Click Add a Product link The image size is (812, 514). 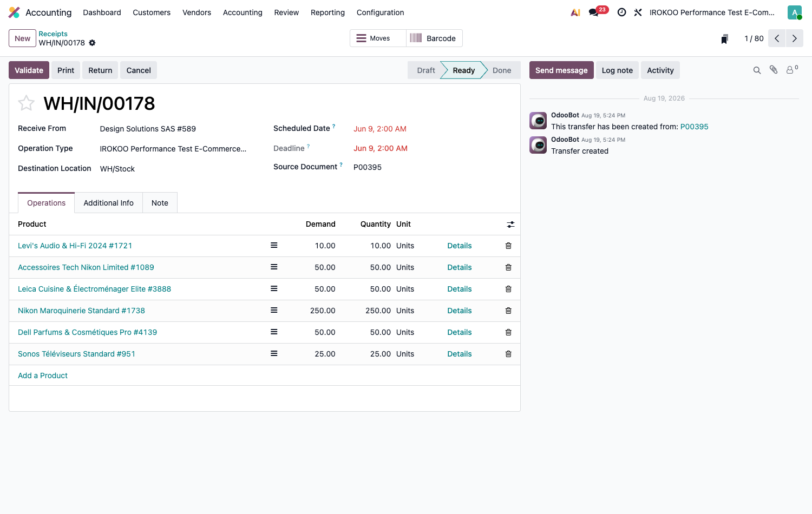point(43,375)
